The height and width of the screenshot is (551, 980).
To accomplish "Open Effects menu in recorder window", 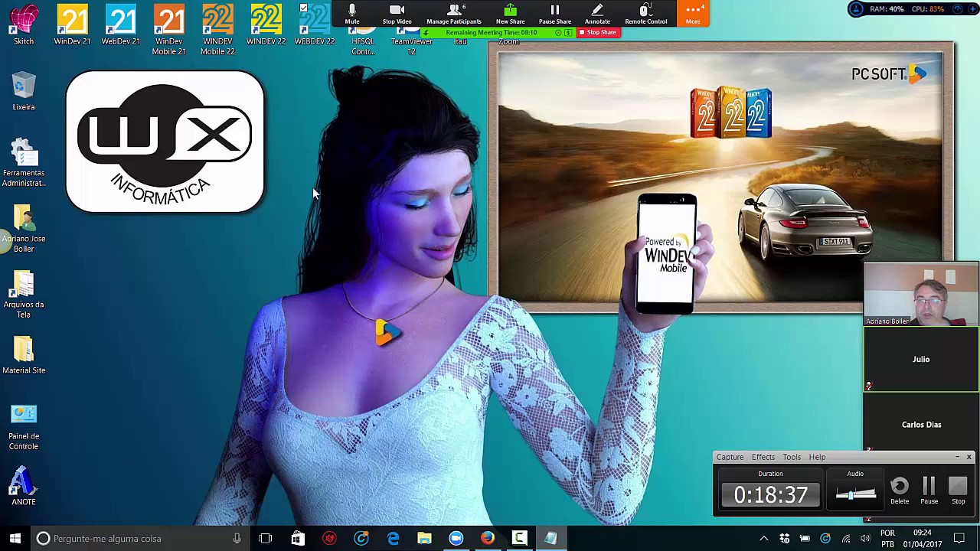I will (x=763, y=457).
